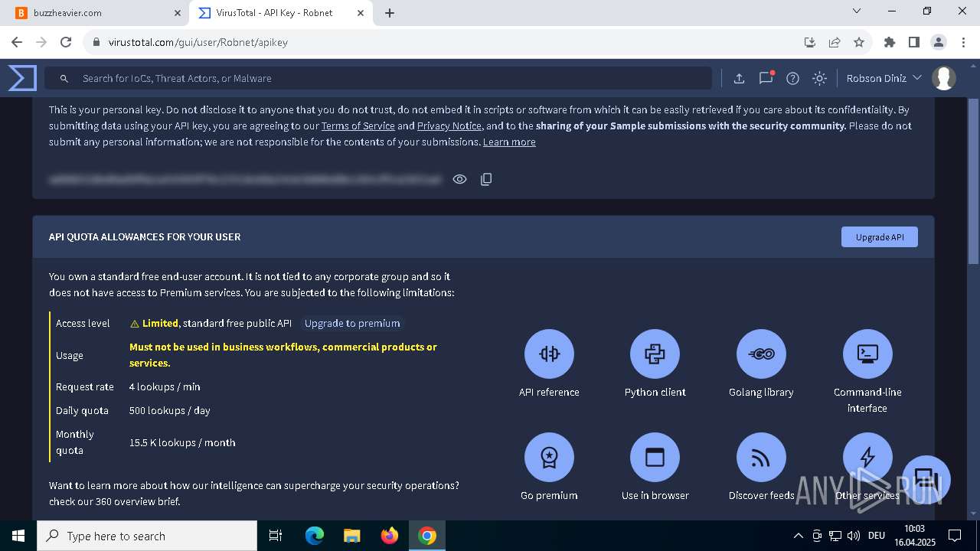Click the taskbar search box
Image resolution: width=980 pixels, height=551 pixels.
click(x=147, y=536)
